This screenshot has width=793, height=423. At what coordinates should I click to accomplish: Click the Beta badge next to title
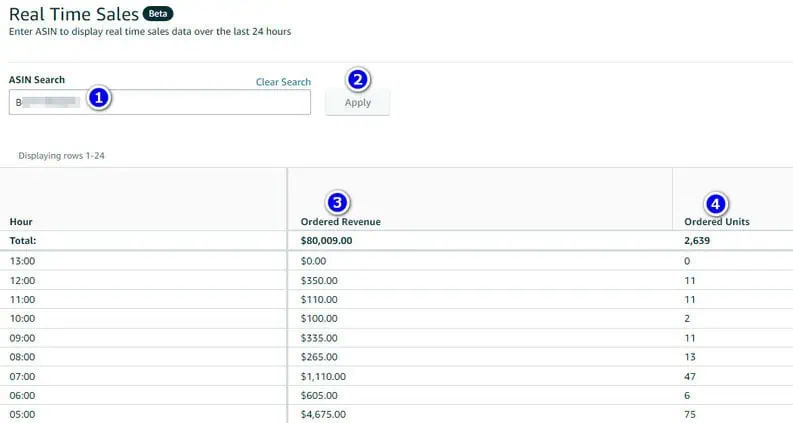click(x=158, y=14)
